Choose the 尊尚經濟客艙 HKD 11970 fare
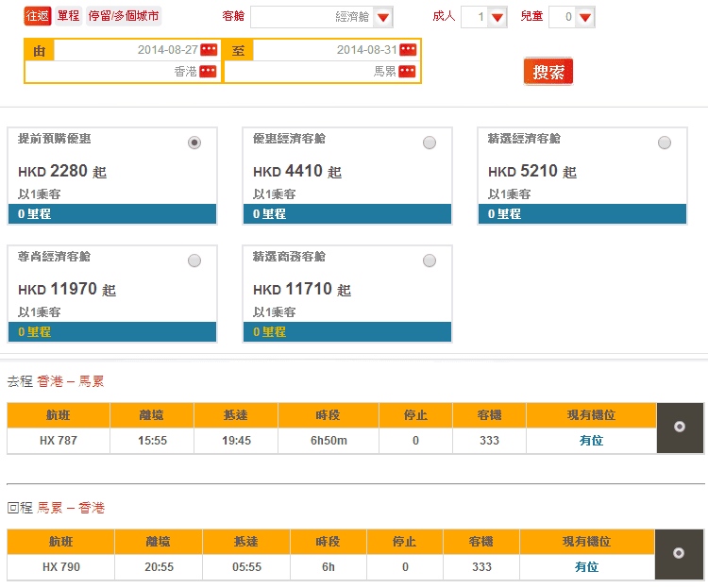 (194, 260)
